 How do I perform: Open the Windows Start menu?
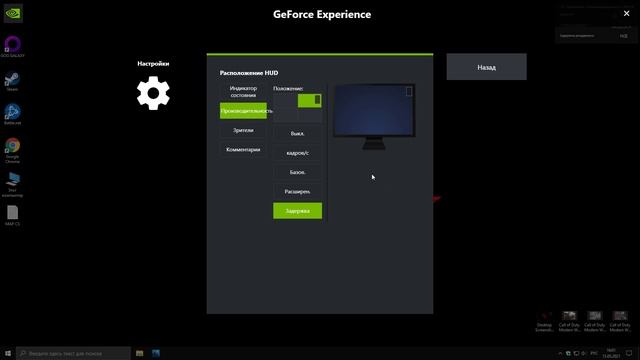(8, 353)
